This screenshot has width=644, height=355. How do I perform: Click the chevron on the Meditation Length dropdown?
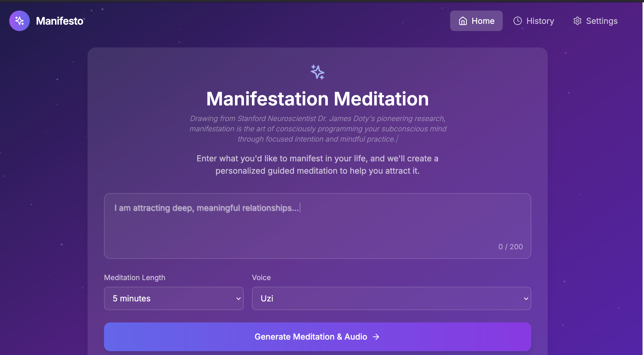point(238,299)
